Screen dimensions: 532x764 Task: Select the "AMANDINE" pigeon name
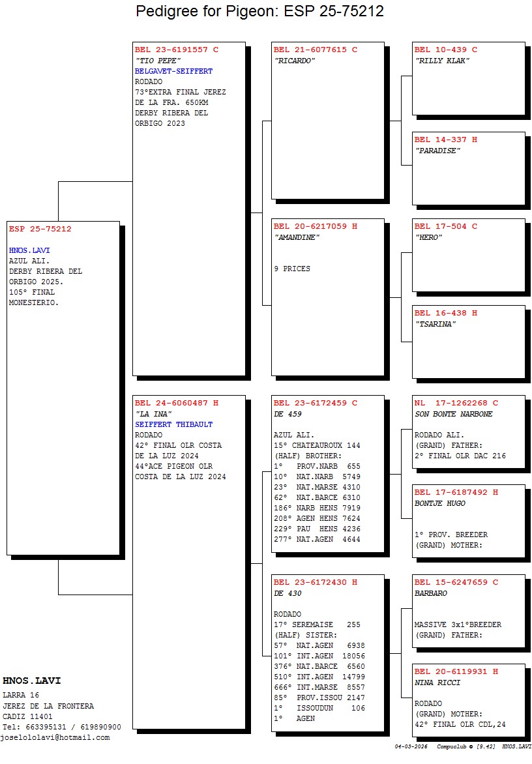pyautogui.click(x=297, y=237)
